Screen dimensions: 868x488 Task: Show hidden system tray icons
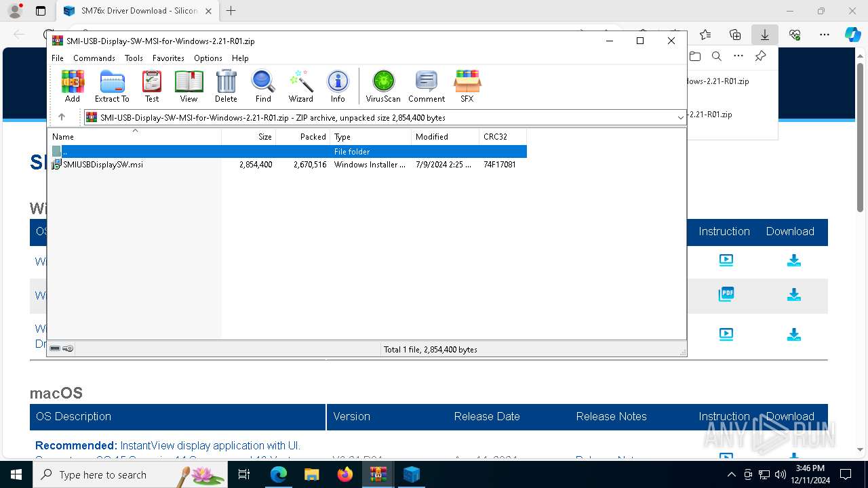pyautogui.click(x=731, y=474)
